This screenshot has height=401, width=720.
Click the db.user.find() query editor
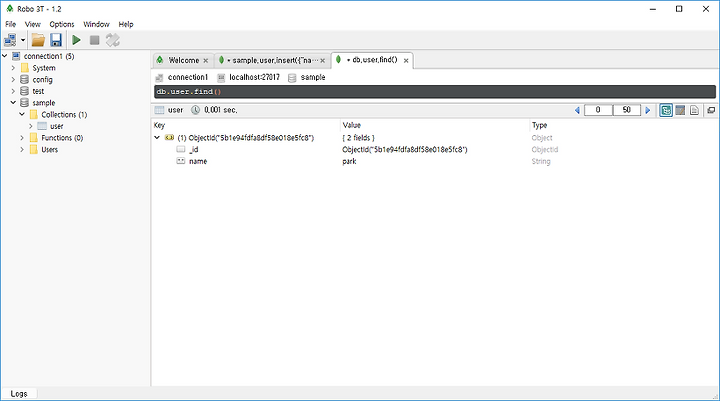434,91
